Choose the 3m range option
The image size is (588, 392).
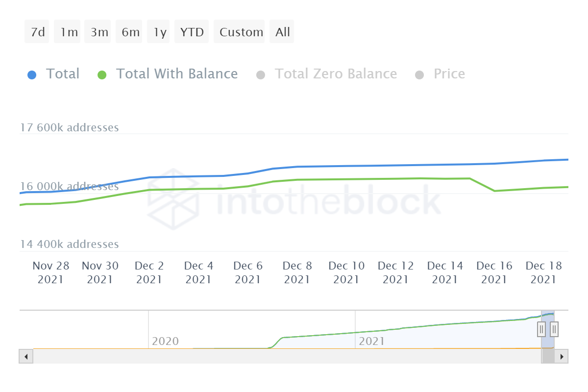pos(99,32)
